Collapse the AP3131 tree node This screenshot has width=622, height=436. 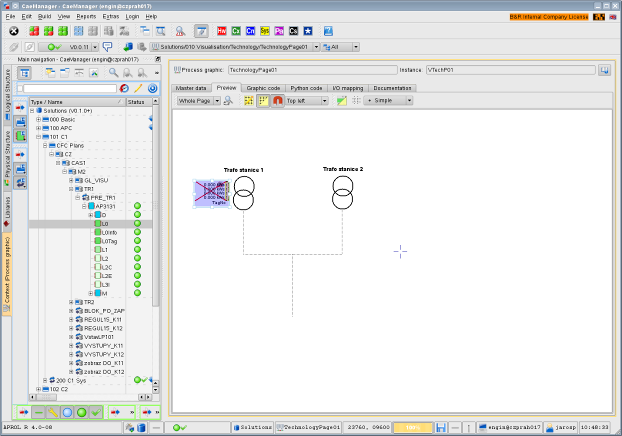click(x=84, y=206)
